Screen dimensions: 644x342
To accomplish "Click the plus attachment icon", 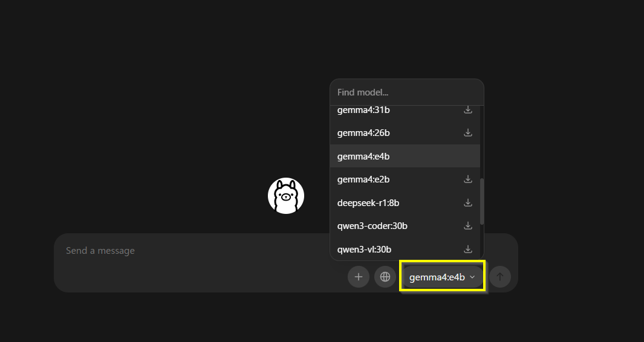I will [359, 277].
